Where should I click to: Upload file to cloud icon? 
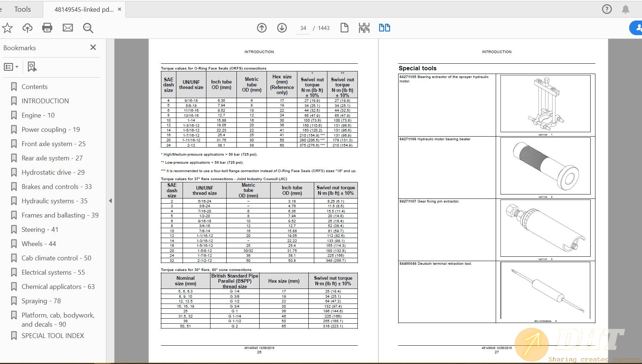click(27, 28)
